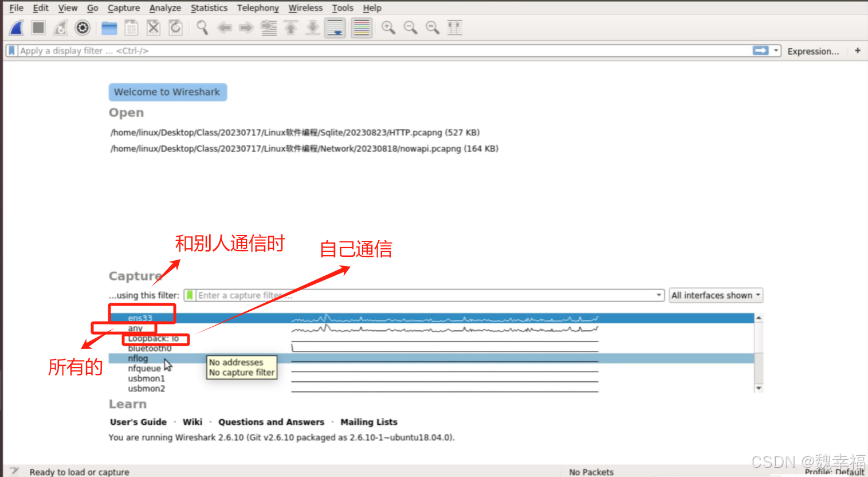Viewport: 868px width, 477px height.
Task: Open the Statistics menu
Action: [209, 8]
